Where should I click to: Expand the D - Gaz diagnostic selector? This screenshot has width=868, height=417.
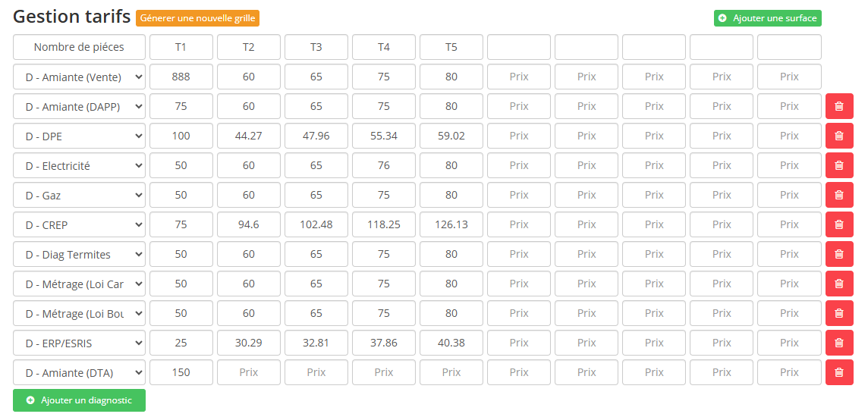pyautogui.click(x=79, y=196)
